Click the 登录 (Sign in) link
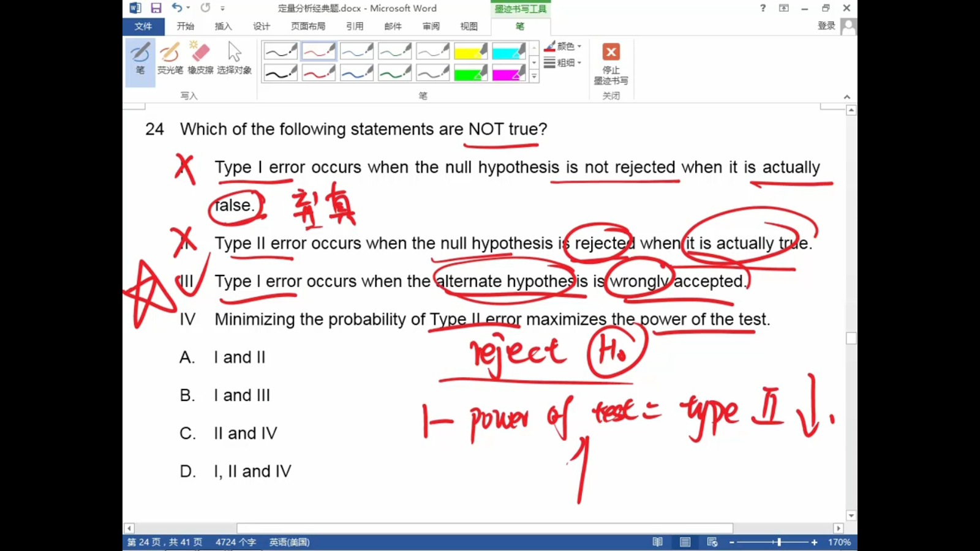980x551 pixels. click(x=826, y=26)
